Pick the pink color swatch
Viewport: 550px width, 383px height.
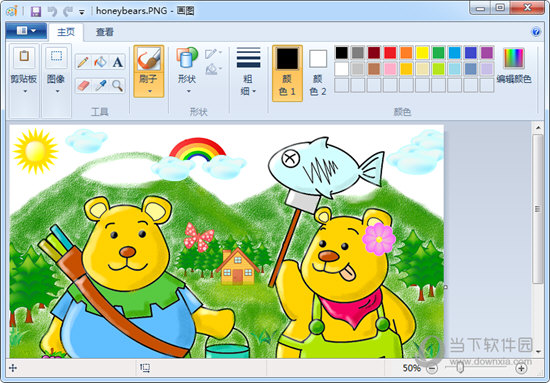(x=390, y=69)
